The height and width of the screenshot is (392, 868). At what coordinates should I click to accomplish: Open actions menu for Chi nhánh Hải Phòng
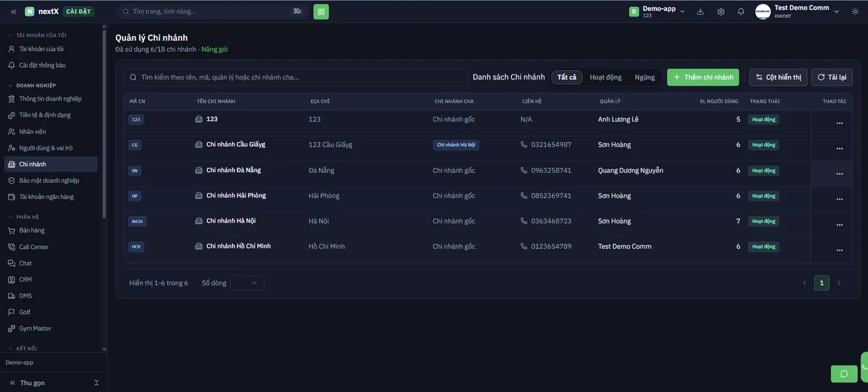[x=840, y=199]
